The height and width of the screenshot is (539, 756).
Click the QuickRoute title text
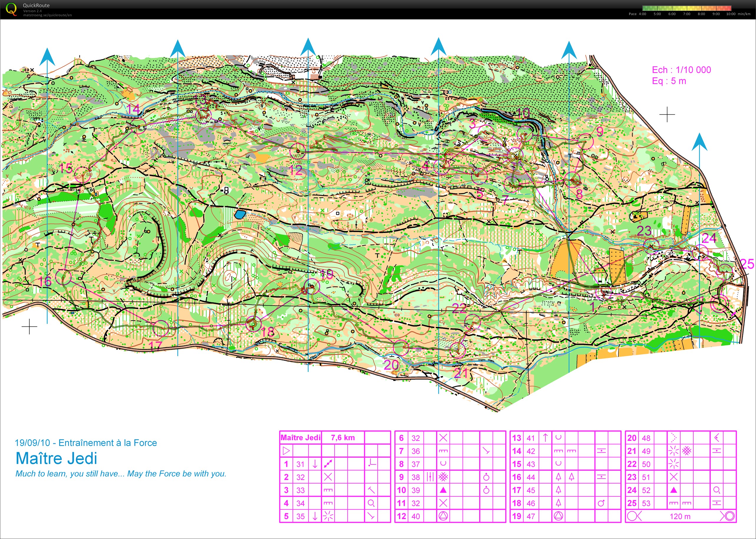pyautogui.click(x=36, y=5)
